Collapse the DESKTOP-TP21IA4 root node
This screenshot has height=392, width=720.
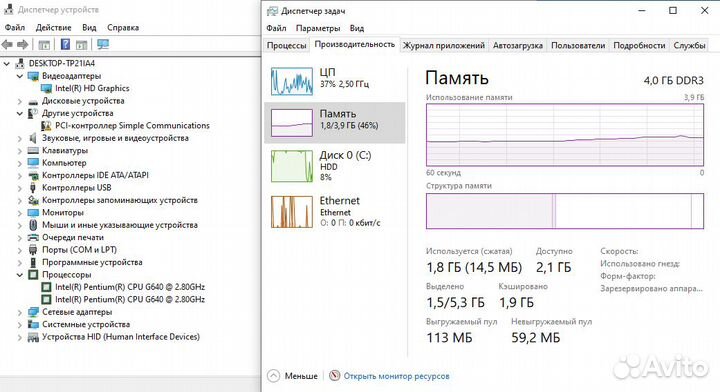click(6, 63)
